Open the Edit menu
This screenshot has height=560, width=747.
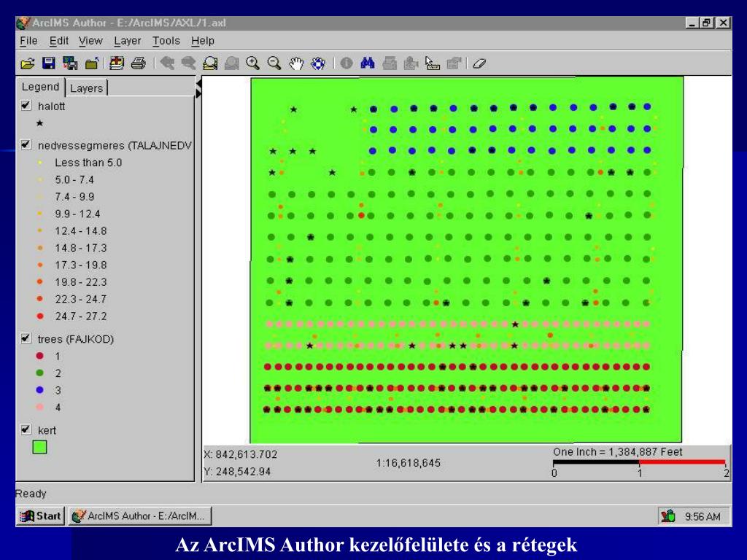58,41
